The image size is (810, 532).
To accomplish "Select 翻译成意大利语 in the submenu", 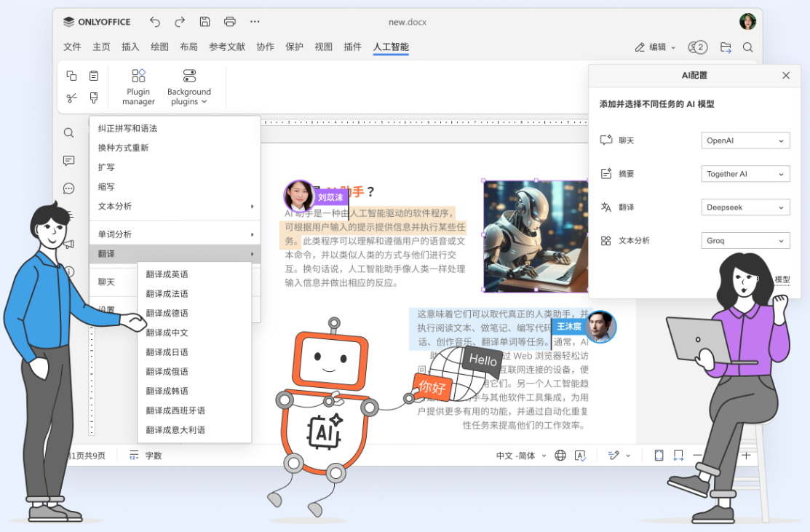I will tap(194, 429).
